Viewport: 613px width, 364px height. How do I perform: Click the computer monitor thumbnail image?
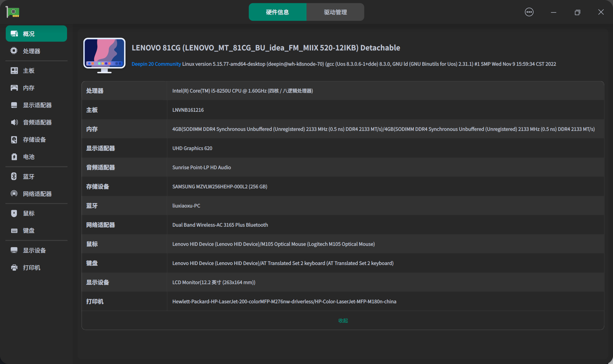coord(104,55)
